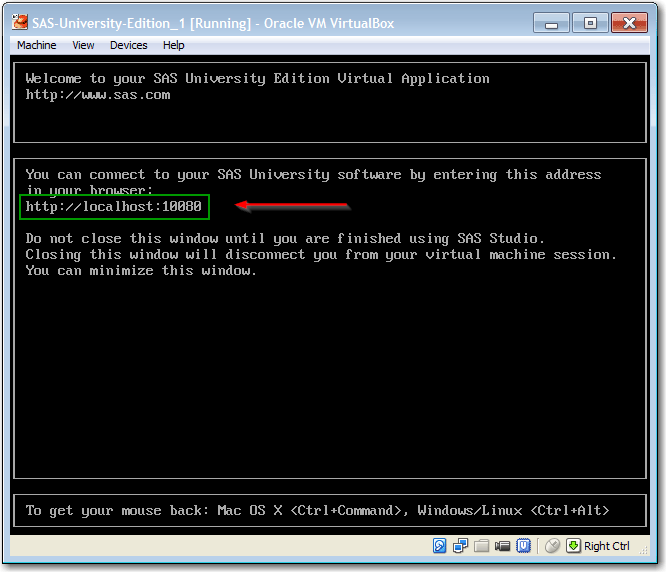Click the 'To get your mouse back' line
The height and width of the screenshot is (572, 666).
click(x=317, y=510)
